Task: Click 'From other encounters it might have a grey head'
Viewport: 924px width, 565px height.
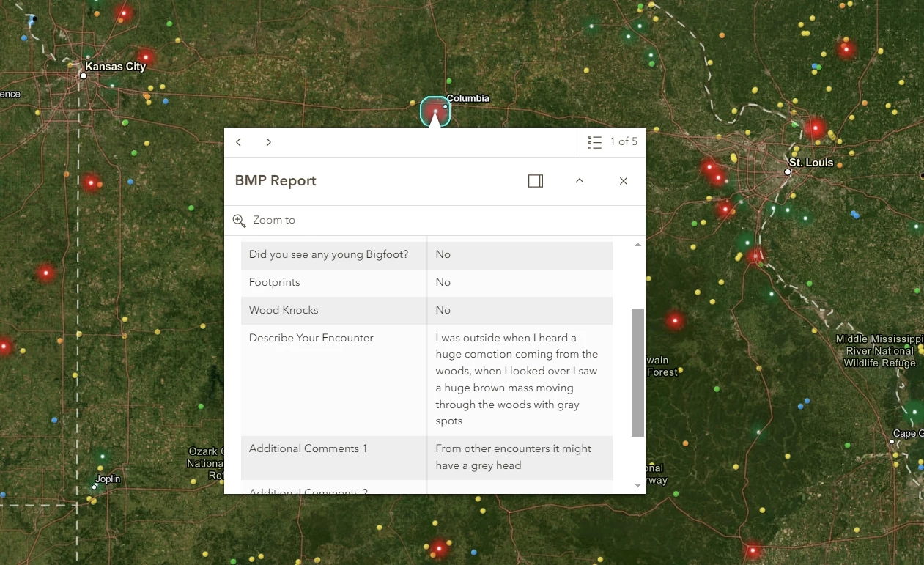Action: click(513, 457)
